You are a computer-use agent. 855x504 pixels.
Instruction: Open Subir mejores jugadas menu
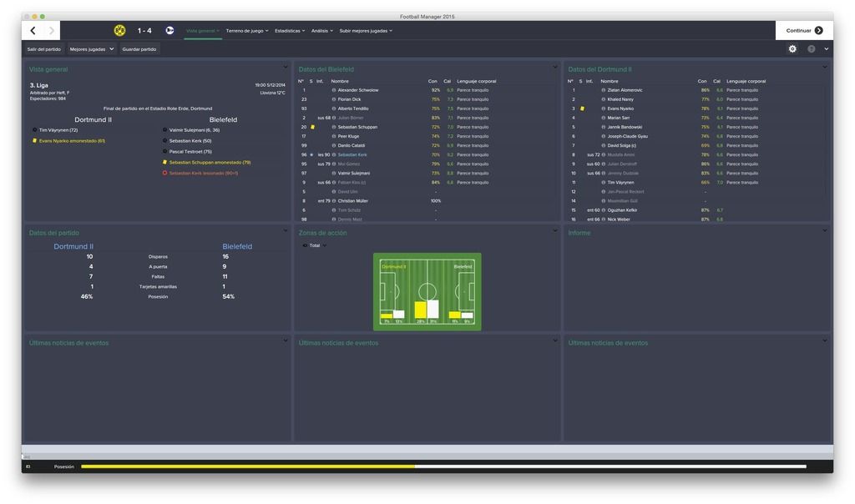point(366,31)
